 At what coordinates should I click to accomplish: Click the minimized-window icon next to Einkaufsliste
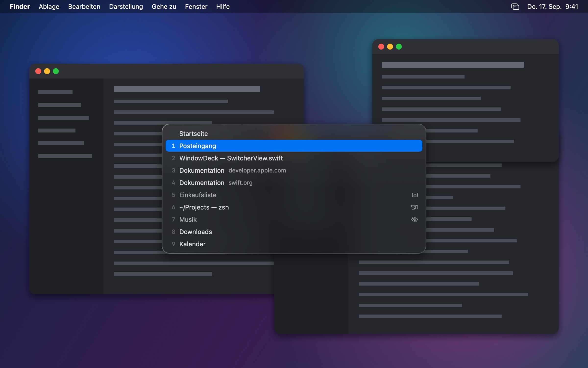415,195
